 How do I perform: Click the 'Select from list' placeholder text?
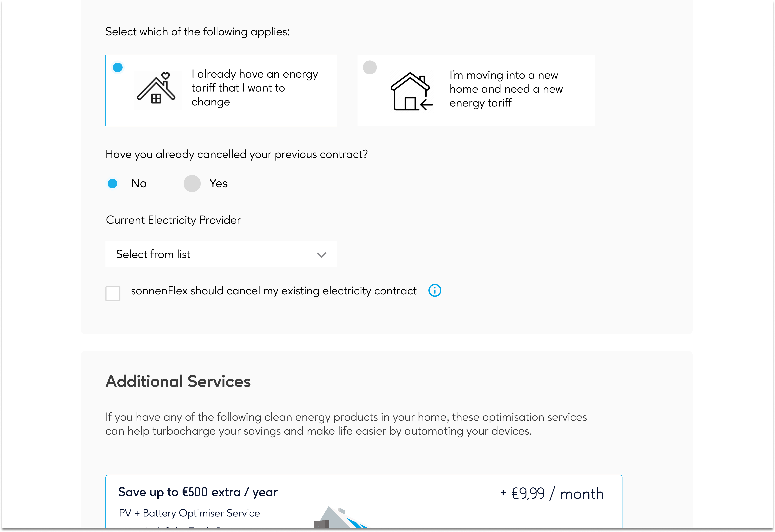click(x=153, y=254)
